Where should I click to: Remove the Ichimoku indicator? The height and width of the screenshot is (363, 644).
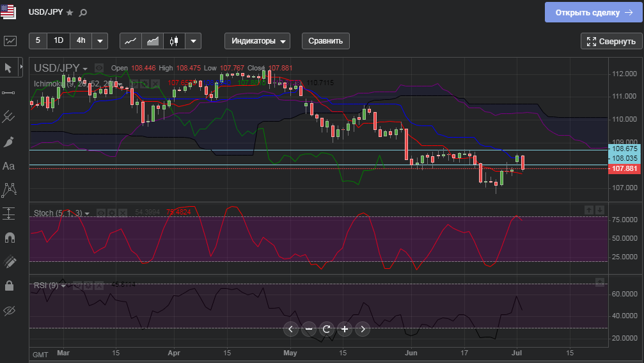click(x=155, y=83)
